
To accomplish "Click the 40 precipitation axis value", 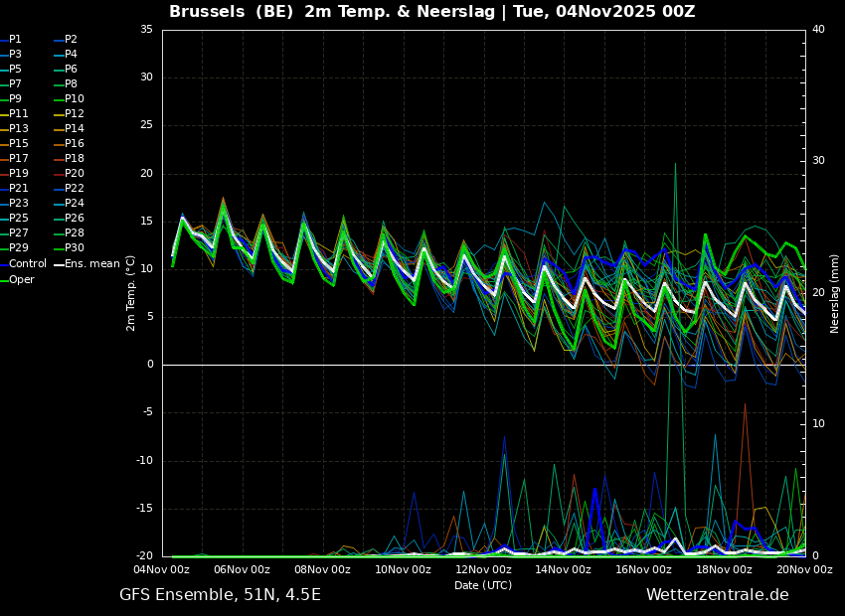I will pos(818,30).
